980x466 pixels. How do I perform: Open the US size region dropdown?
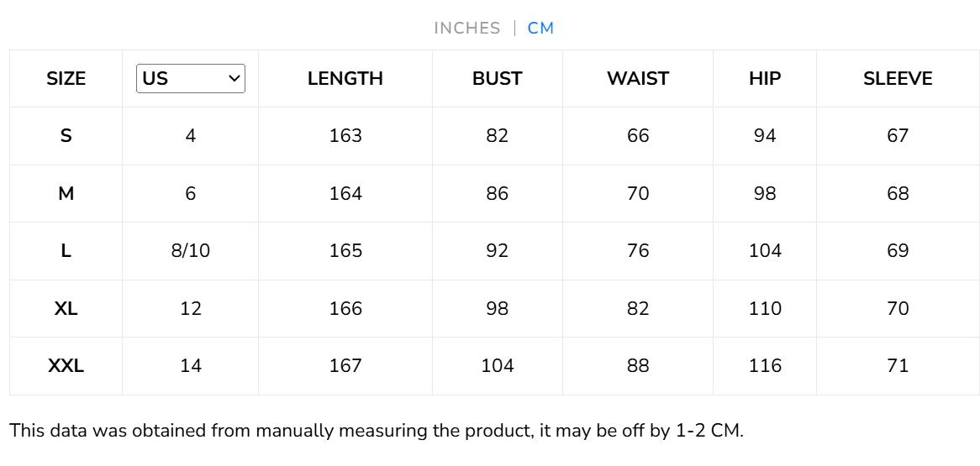coord(191,79)
